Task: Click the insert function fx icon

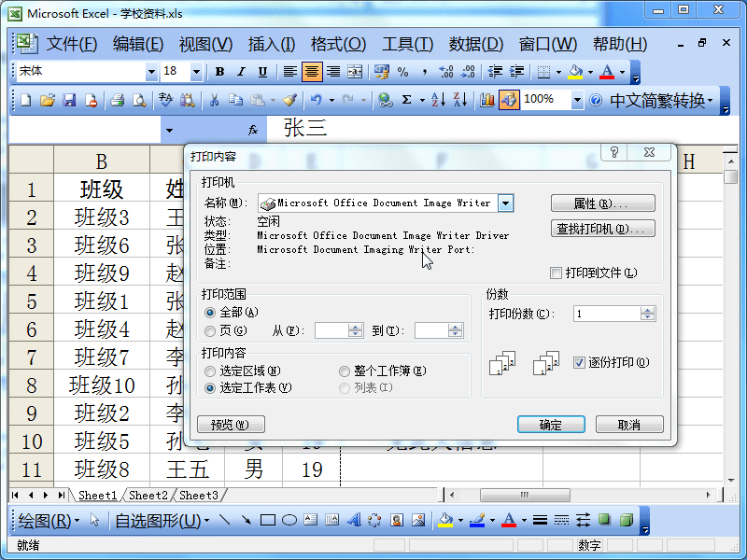Action: tap(253, 130)
